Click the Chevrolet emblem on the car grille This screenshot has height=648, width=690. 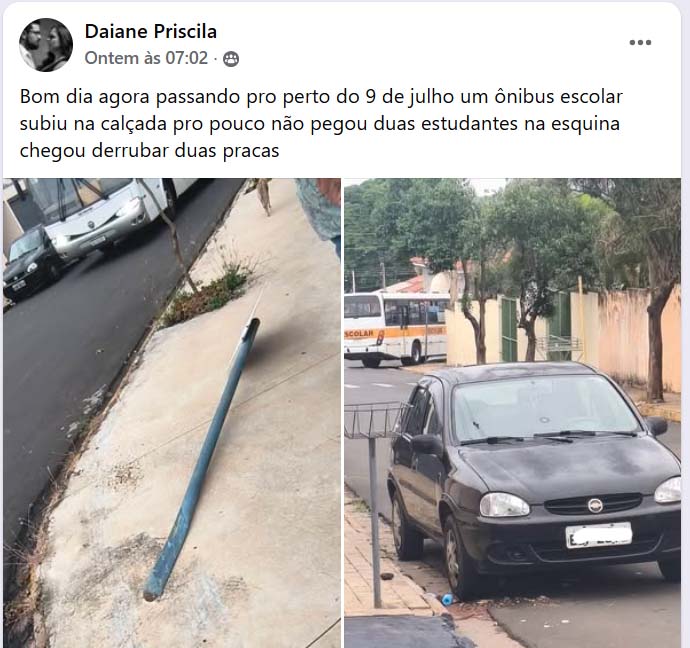coord(595,505)
